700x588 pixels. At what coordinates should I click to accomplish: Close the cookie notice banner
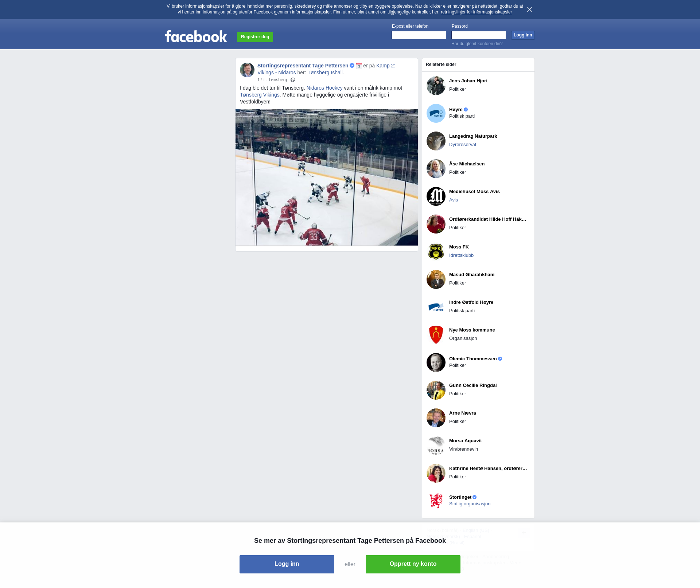pyautogui.click(x=530, y=9)
